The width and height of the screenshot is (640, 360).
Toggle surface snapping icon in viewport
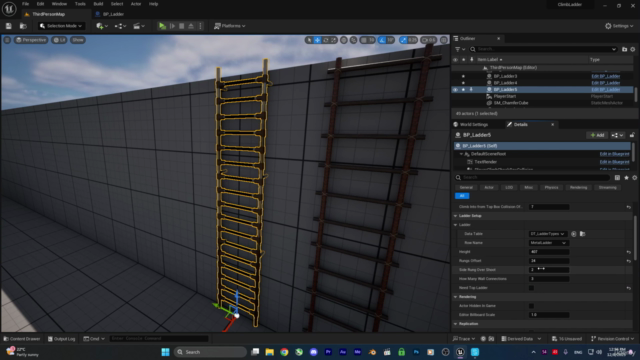point(353,40)
